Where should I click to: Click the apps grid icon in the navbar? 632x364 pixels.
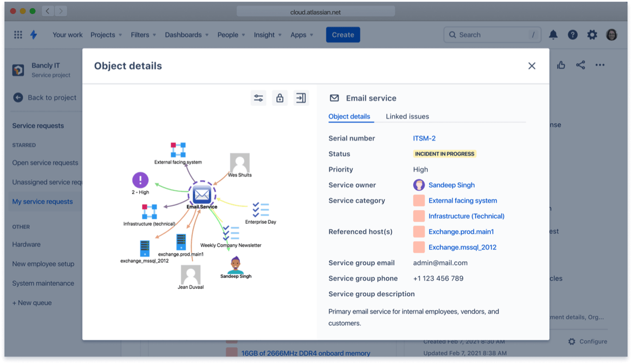coord(18,34)
